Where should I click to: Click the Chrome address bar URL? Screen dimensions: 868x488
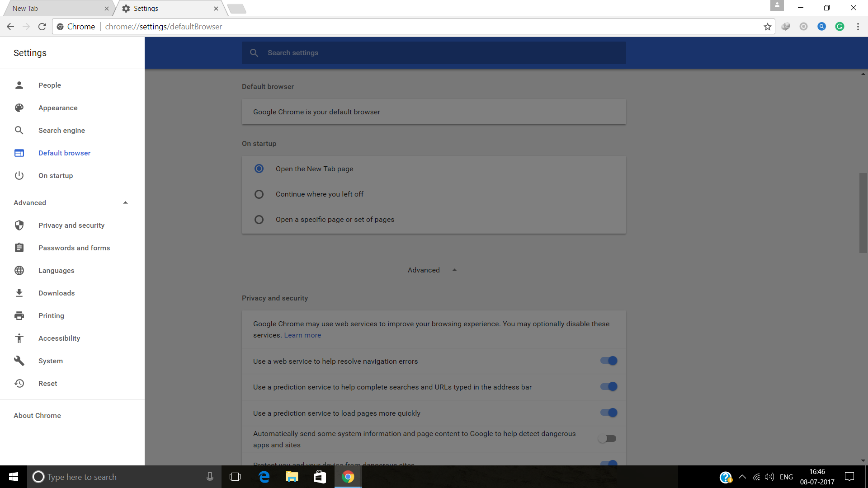(164, 27)
